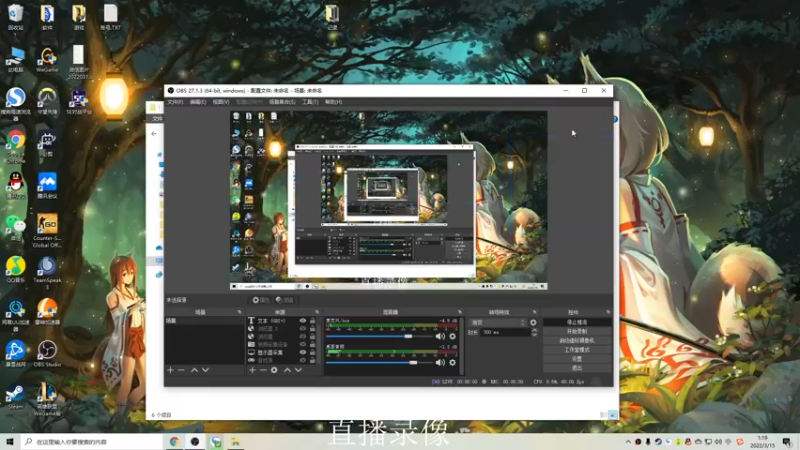800x450 pixels.
Task: Toggle visibility of 文本 (GDI+) source
Action: click(x=303, y=321)
